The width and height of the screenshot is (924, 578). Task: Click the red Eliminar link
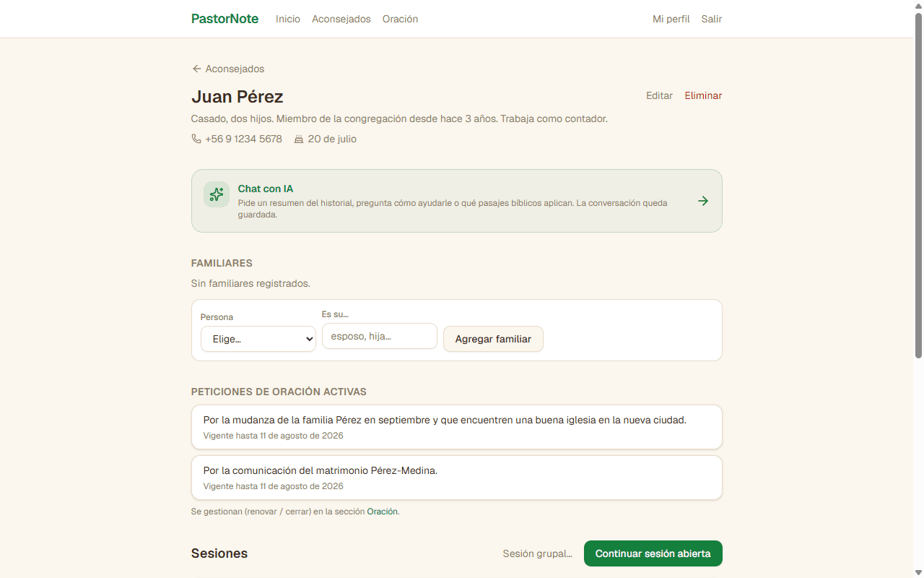point(703,95)
